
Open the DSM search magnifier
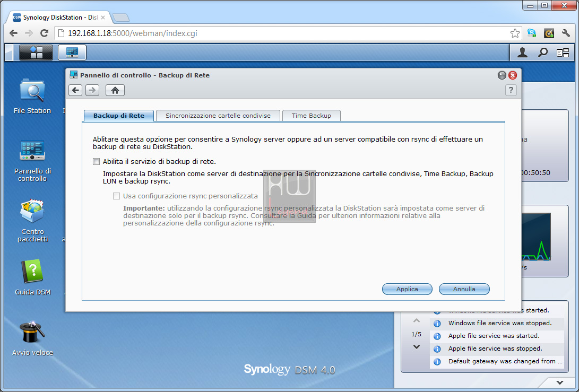[x=542, y=53]
